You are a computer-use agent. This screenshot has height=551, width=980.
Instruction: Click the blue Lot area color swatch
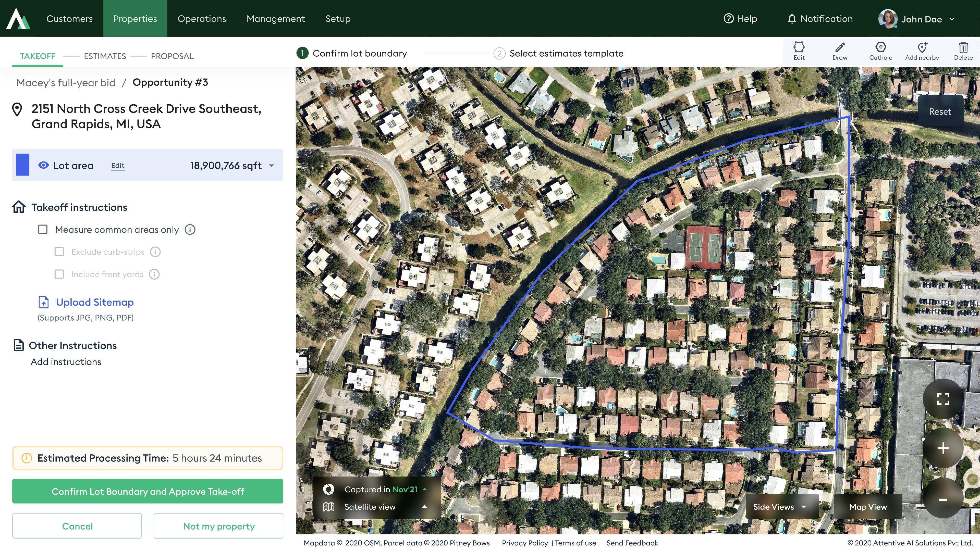click(x=22, y=165)
